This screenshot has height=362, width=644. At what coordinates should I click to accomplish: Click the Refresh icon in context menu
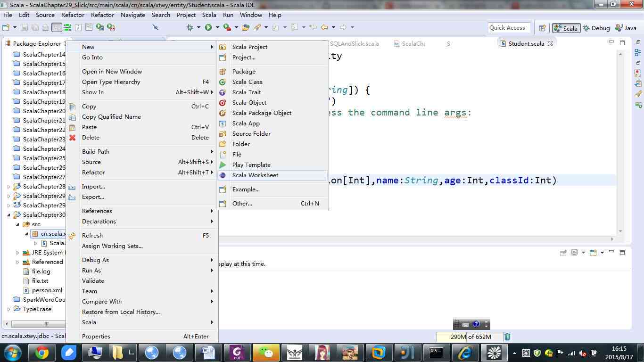tap(72, 236)
